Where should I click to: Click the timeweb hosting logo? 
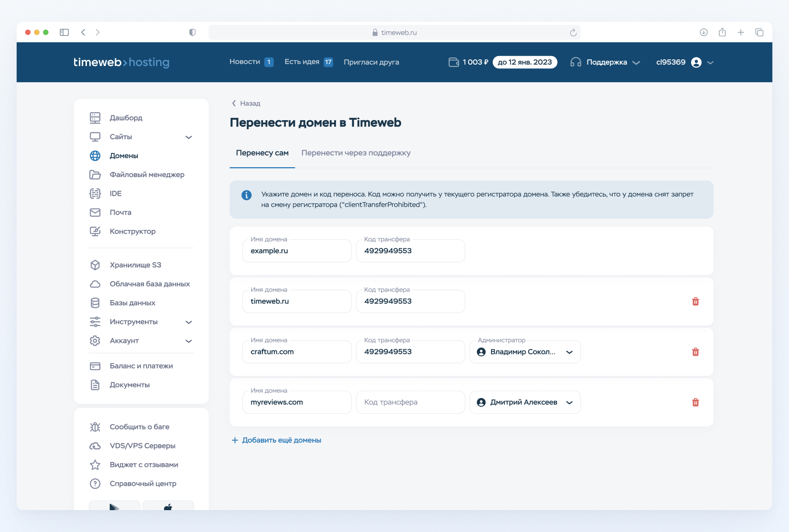pos(121,62)
